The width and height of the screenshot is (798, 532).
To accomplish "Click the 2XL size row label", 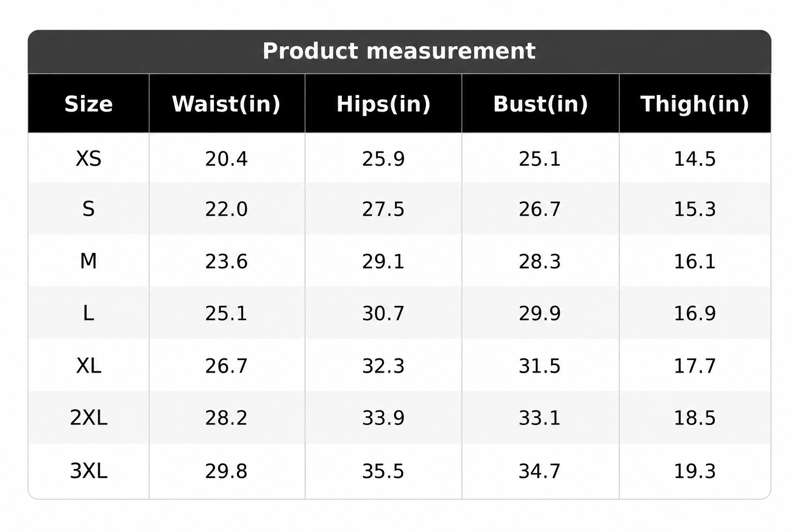I will coord(89,418).
